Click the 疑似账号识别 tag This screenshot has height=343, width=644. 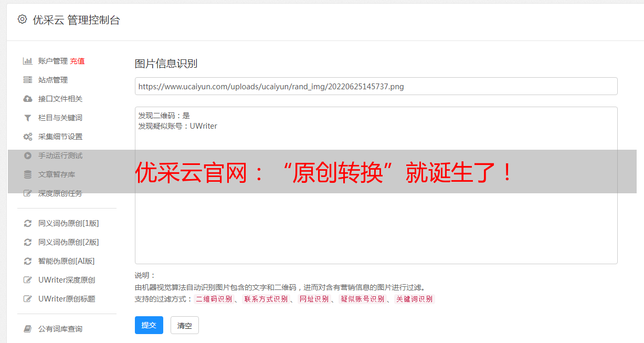click(362, 299)
